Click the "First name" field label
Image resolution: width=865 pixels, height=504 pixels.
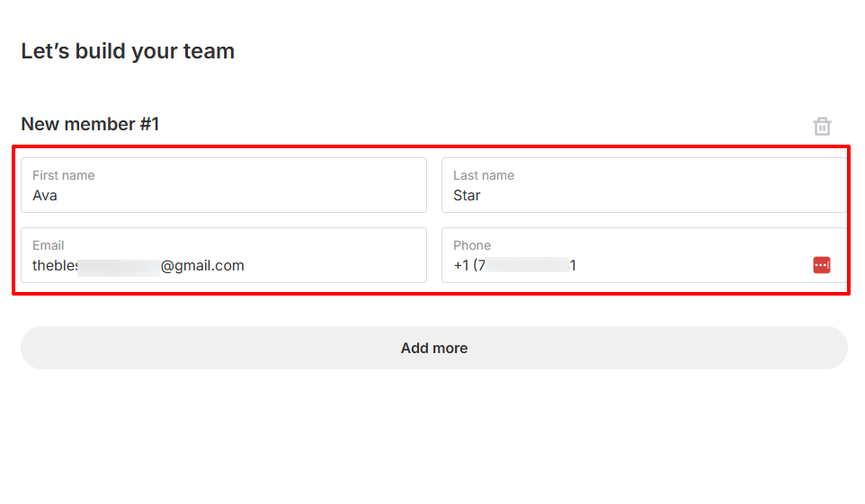click(x=63, y=175)
